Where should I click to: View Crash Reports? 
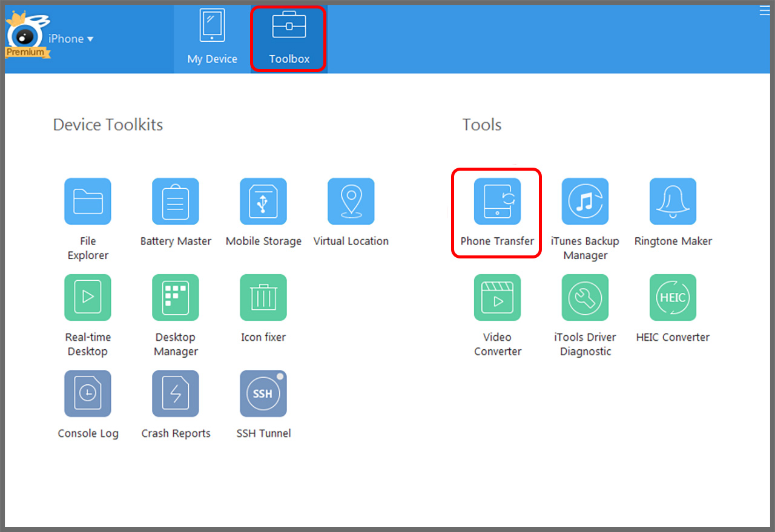click(176, 393)
